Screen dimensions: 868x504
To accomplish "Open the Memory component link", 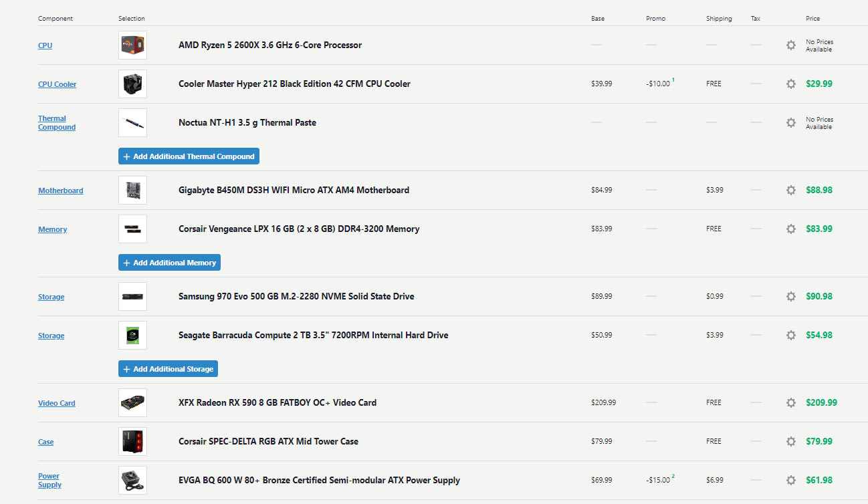I will point(52,229).
